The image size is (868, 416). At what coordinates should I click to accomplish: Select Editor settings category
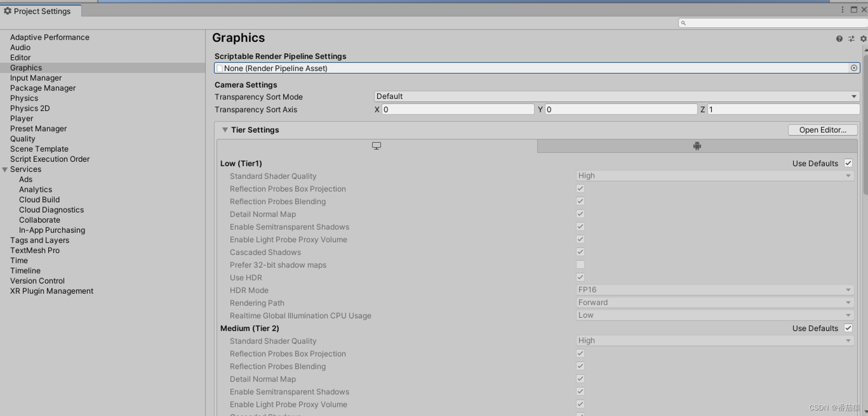pyautogui.click(x=20, y=57)
